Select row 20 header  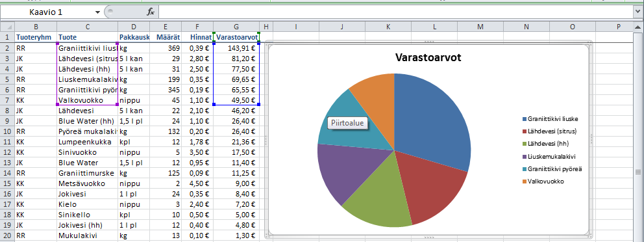pyautogui.click(x=7, y=236)
